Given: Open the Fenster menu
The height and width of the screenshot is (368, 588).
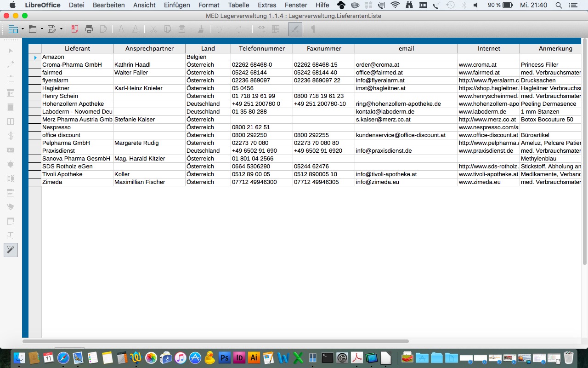Looking at the screenshot, I should tap(296, 5).
